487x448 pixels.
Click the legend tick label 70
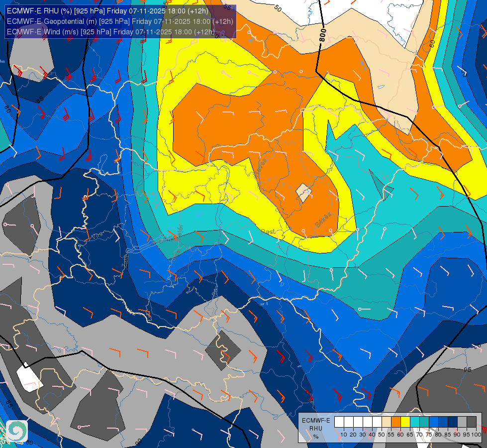(420, 435)
